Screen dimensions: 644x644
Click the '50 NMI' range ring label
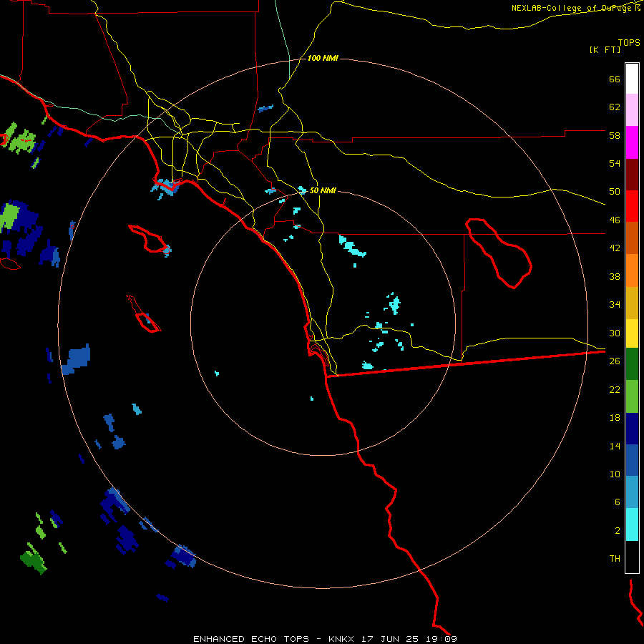pos(323,190)
